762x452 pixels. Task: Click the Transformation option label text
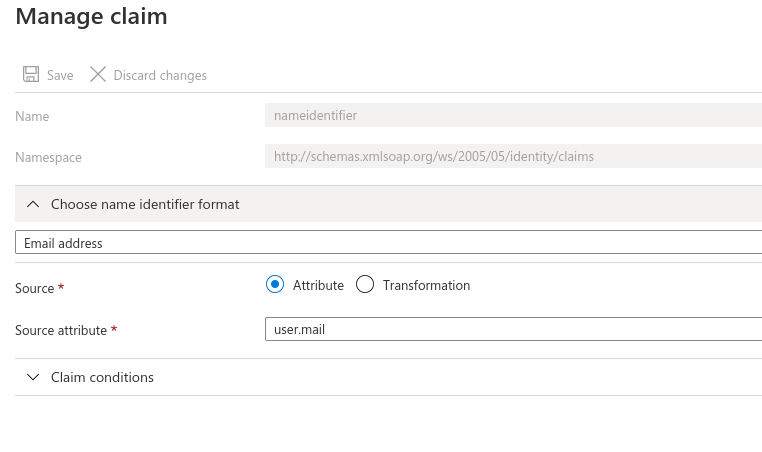click(426, 285)
